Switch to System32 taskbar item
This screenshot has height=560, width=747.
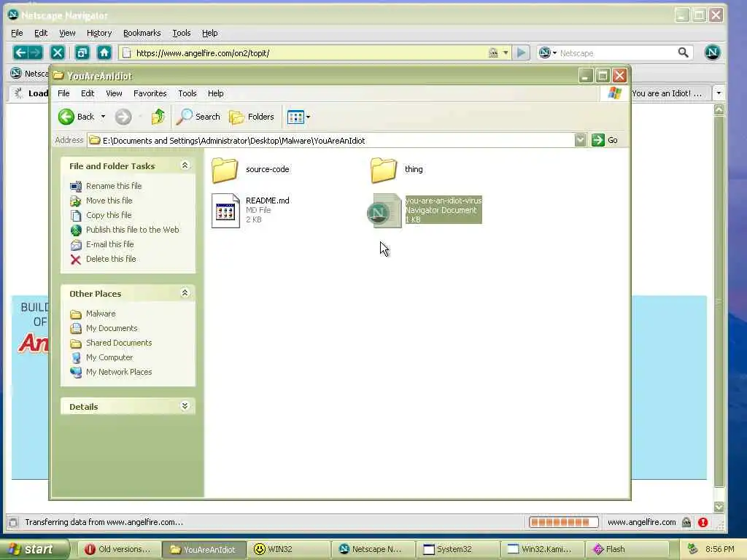(458, 549)
